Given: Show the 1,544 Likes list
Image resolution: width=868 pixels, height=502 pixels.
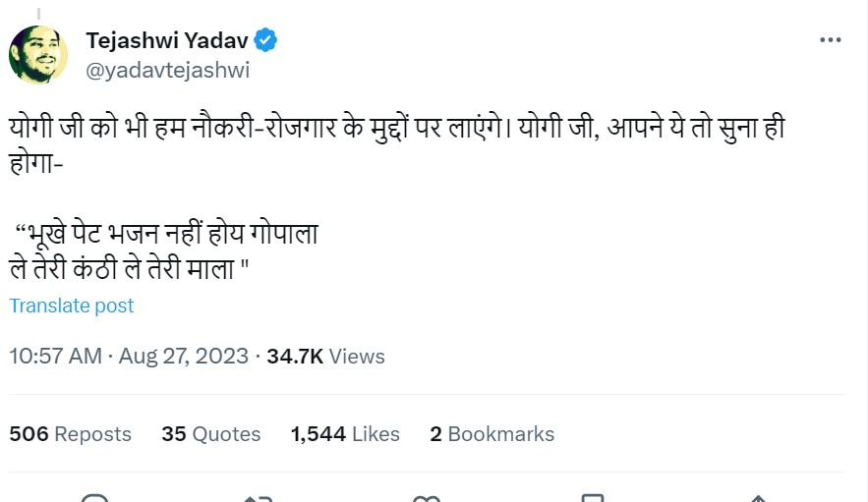Looking at the screenshot, I should click(x=345, y=433).
